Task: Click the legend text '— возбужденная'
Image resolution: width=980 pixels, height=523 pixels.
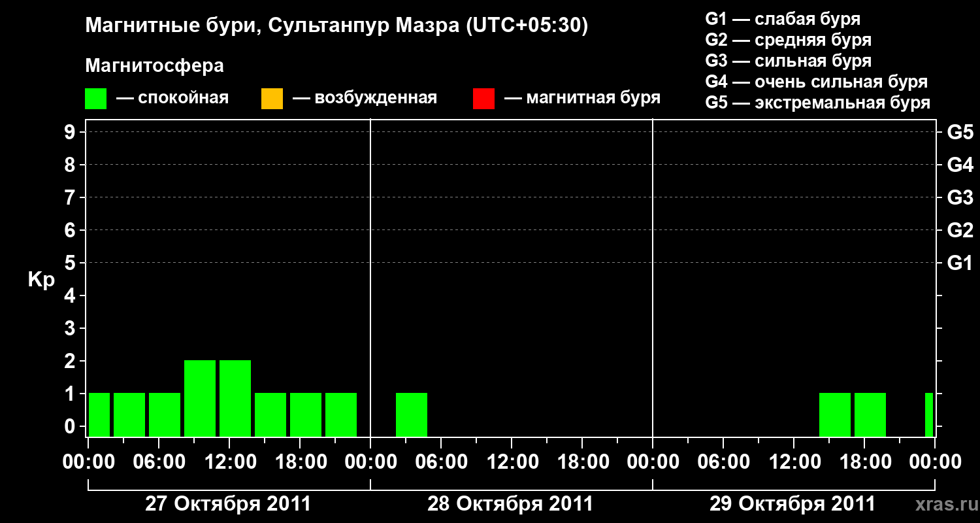Action: pos(365,99)
